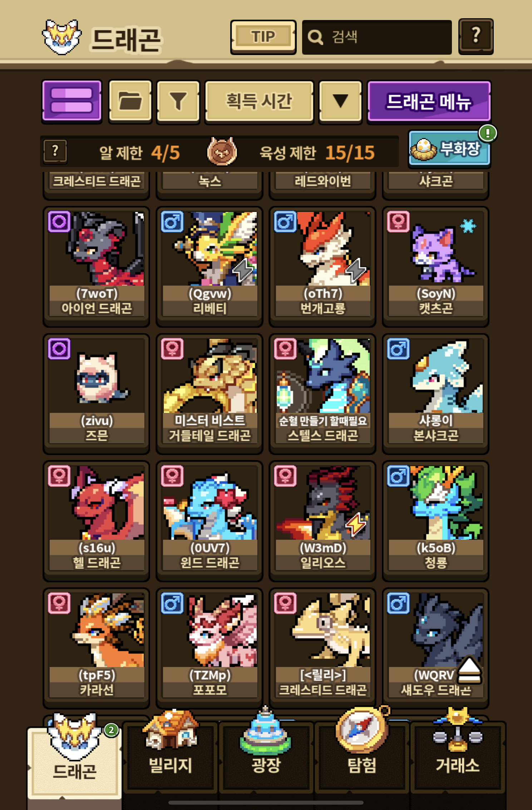Screen dimensions: 532x810
Task: Open the funnel filter icon
Action: 178,101
